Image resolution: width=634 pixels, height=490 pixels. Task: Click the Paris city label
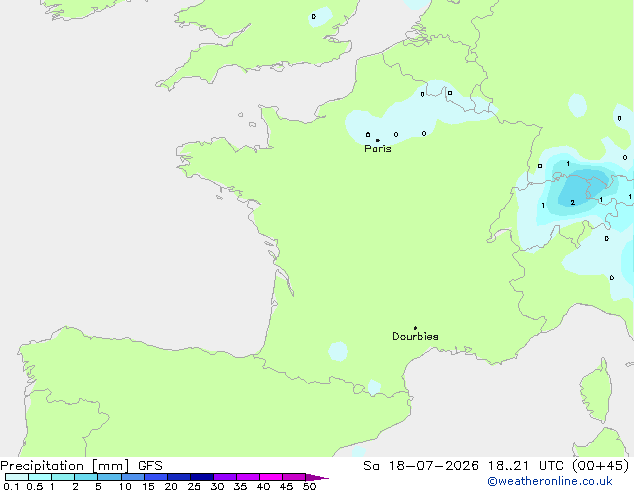[x=378, y=149]
